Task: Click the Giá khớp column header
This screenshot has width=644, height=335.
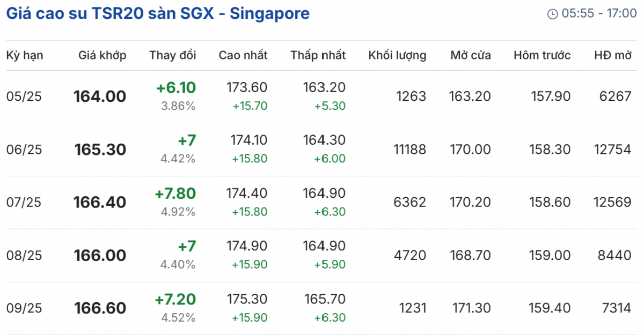Action: point(103,55)
